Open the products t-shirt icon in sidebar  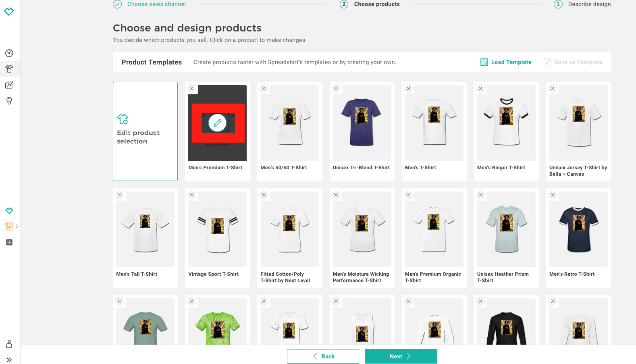(9, 69)
